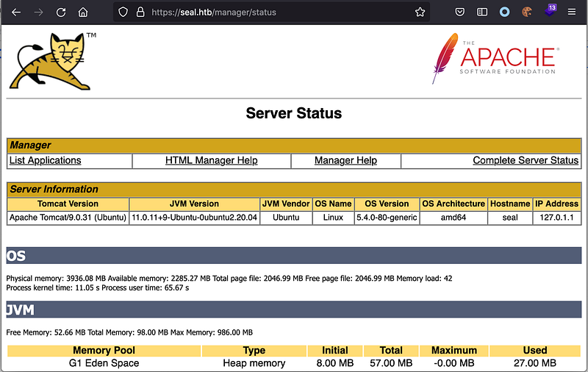Click the OS Name column header
The height and width of the screenshot is (372, 588).
[333, 204]
